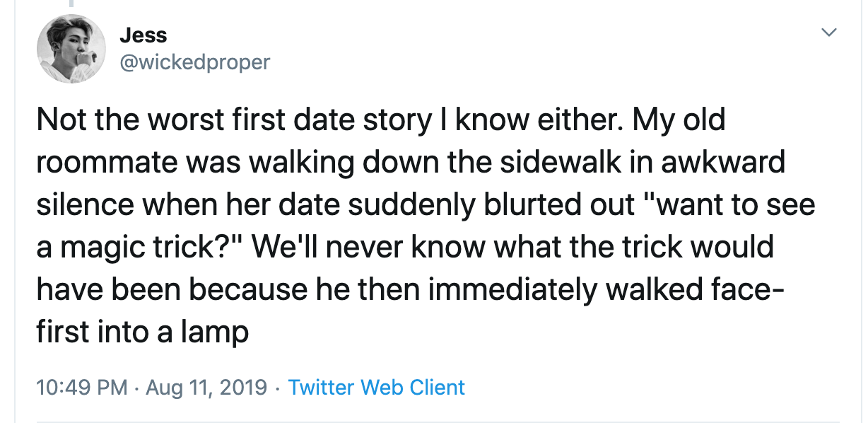Open Jess's profile picture avatar
This screenshot has width=868, height=423.
[x=71, y=50]
